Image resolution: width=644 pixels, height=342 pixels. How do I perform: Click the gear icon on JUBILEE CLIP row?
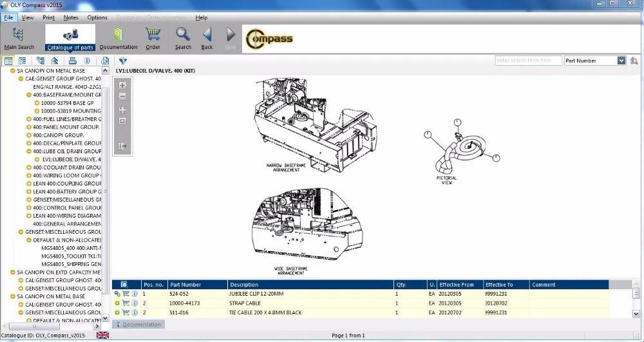tap(117, 294)
